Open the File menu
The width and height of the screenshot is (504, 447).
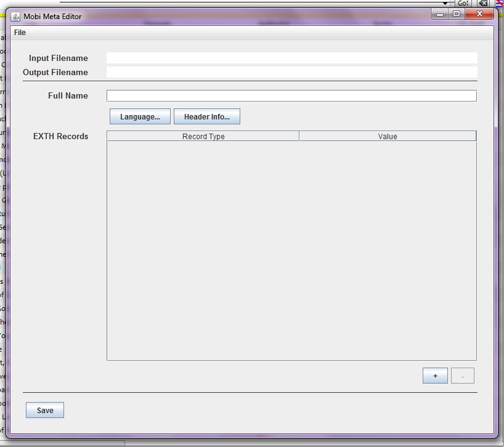(x=20, y=33)
